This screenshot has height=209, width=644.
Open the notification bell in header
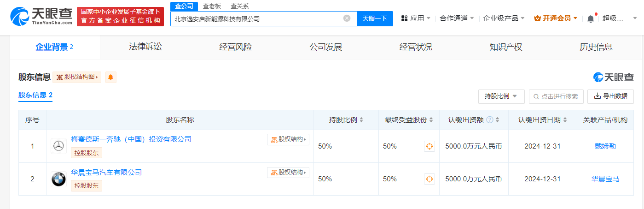pyautogui.click(x=591, y=18)
